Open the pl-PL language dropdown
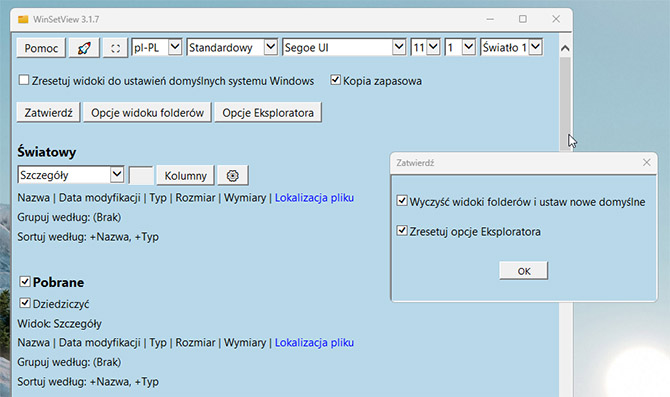 [156, 47]
